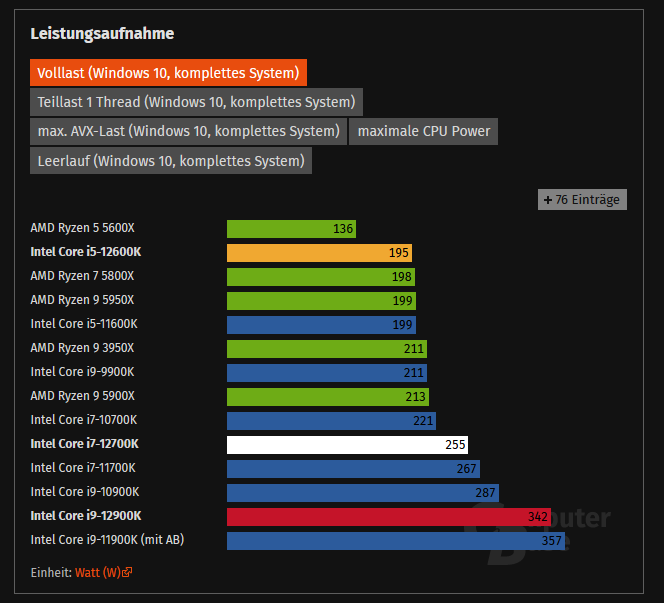
Task: Click the green bar showing 213
Action: coord(328,397)
